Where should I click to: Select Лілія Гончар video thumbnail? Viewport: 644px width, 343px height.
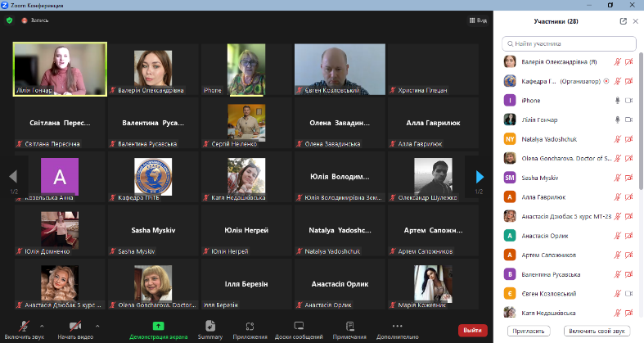click(x=60, y=69)
